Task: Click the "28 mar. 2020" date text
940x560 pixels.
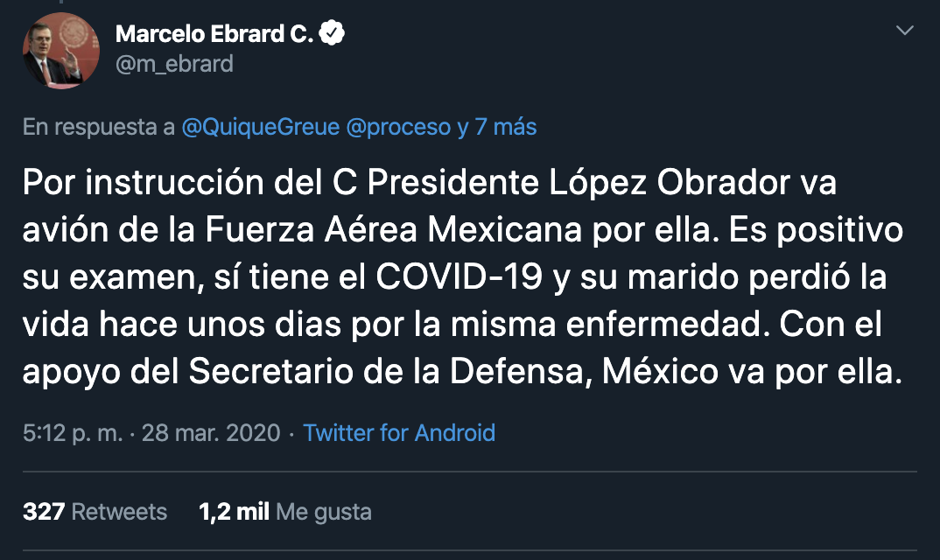Action: pos(210,433)
